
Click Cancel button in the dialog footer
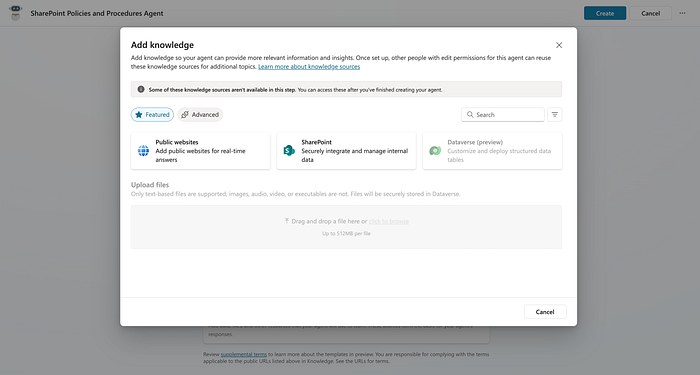(545, 312)
